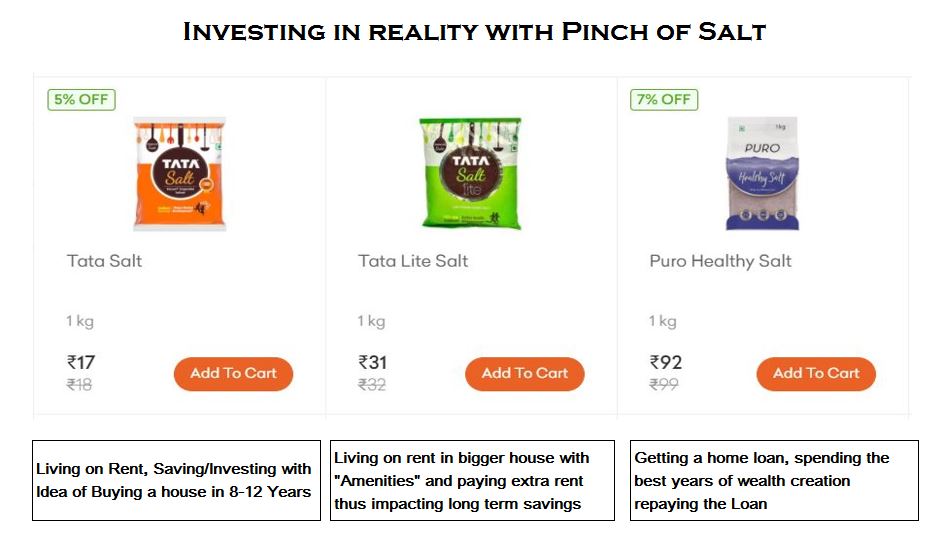942x537 pixels.
Task: Add Puro Healthy Salt to cart
Action: point(816,374)
